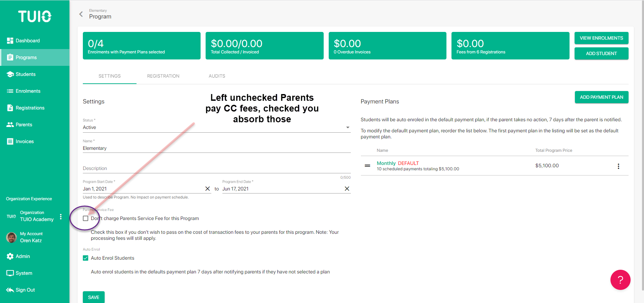
Task: Click the Save button
Action: pyautogui.click(x=94, y=297)
